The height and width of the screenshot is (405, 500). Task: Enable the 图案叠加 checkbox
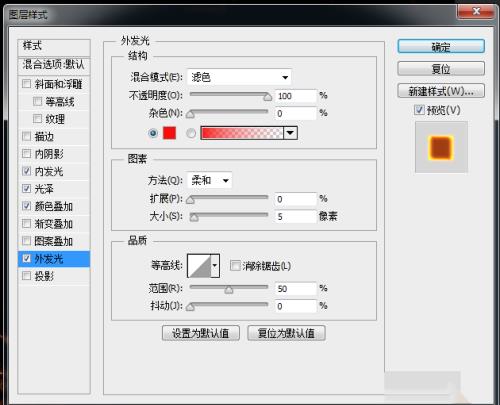pos(26,241)
